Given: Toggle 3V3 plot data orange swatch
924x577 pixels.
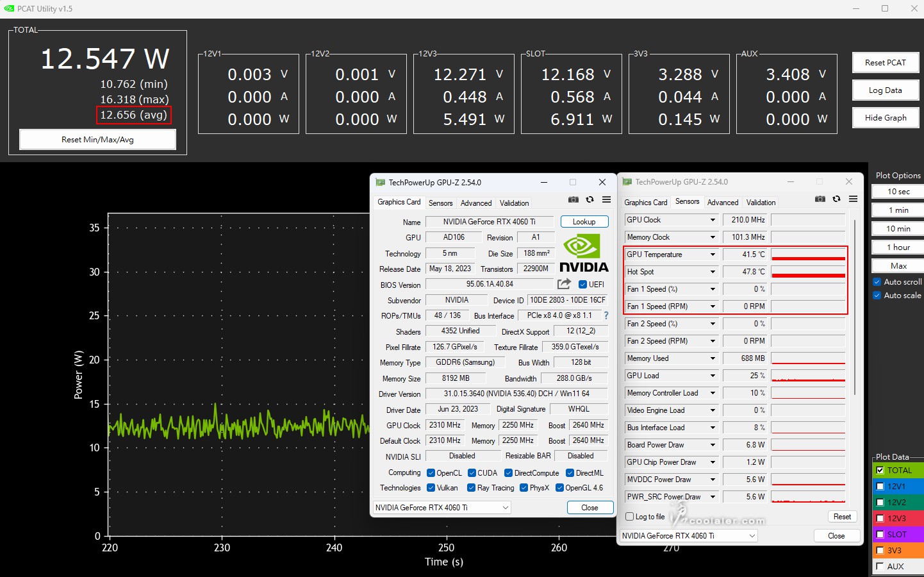Looking at the screenshot, I should pos(898,550).
